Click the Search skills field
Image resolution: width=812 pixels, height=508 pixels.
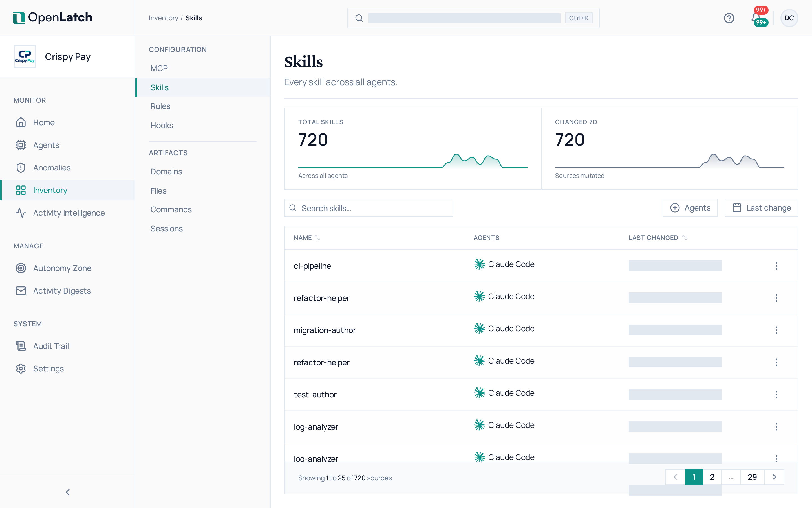(369, 208)
